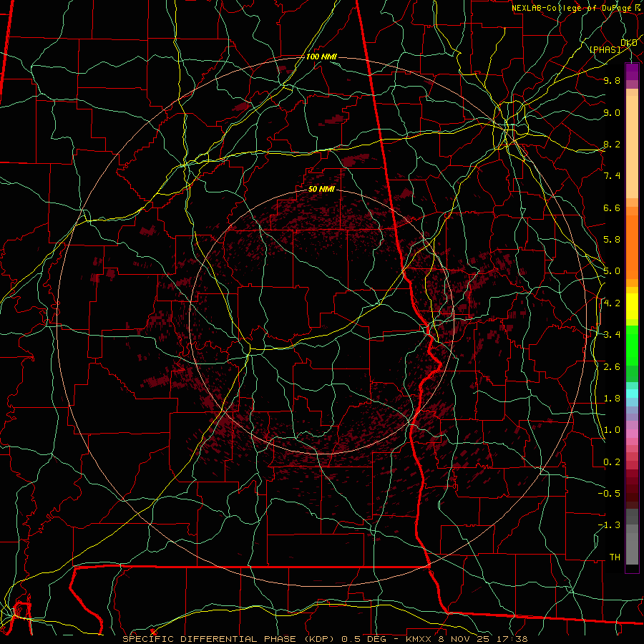This screenshot has height=644, width=644.
Task: Click the bright green segment of the legend
Action: pyautogui.click(x=632, y=345)
